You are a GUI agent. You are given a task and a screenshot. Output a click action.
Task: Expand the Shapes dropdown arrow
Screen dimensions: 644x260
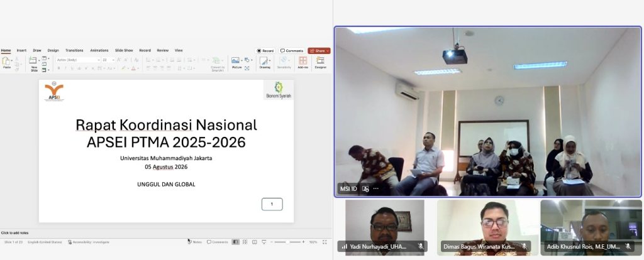coord(252,60)
